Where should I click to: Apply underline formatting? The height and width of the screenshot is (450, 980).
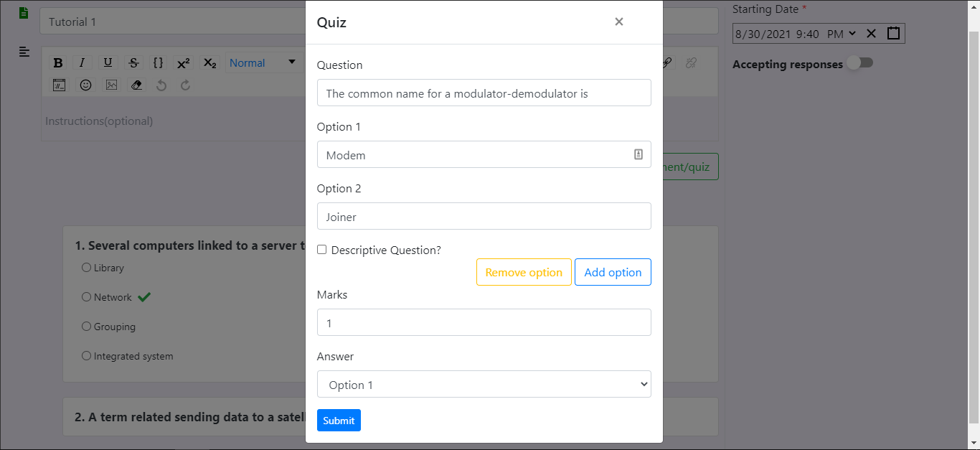click(108, 63)
